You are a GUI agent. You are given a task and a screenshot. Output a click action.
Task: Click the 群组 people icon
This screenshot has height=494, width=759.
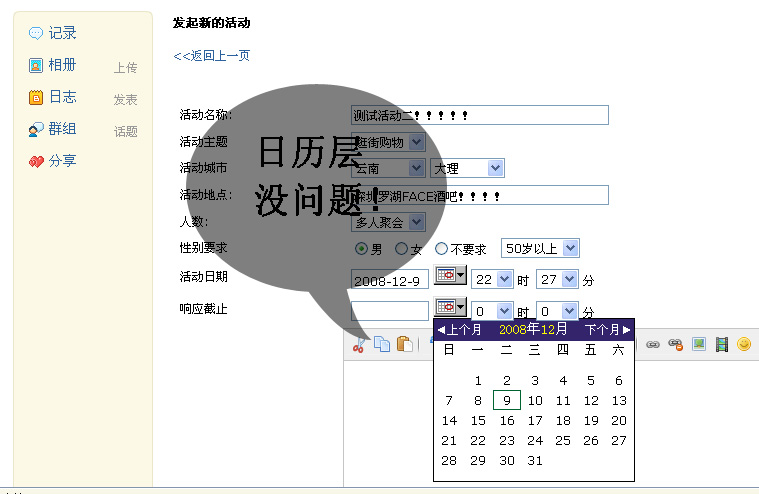pos(36,129)
